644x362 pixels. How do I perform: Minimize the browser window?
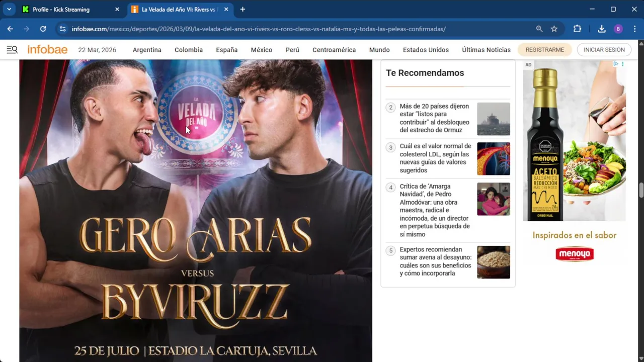click(592, 9)
